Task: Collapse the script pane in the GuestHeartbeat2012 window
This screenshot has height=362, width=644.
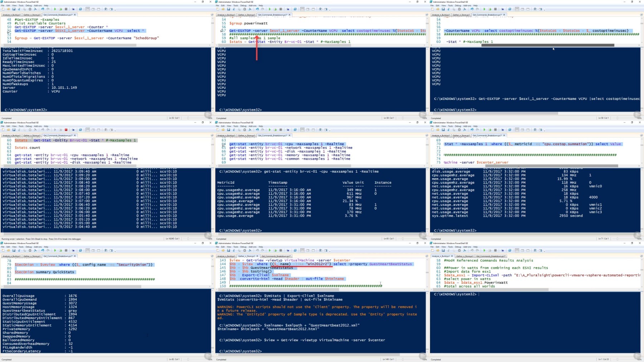Action: pyautogui.click(x=426, y=256)
